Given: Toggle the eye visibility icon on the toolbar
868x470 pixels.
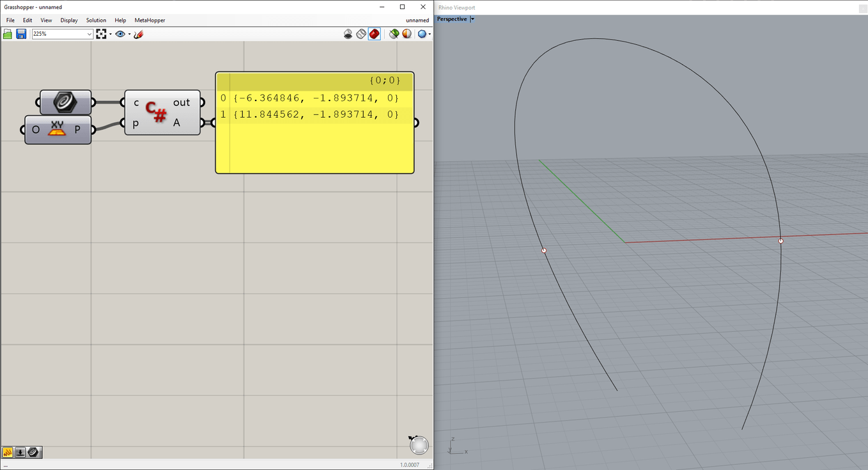Looking at the screenshot, I should [120, 33].
